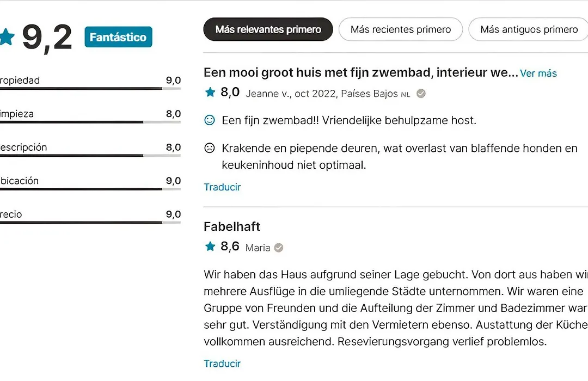This screenshot has height=381, width=588.
Task: Sort reviews by 'Más recientes primero'
Action: pyautogui.click(x=401, y=29)
